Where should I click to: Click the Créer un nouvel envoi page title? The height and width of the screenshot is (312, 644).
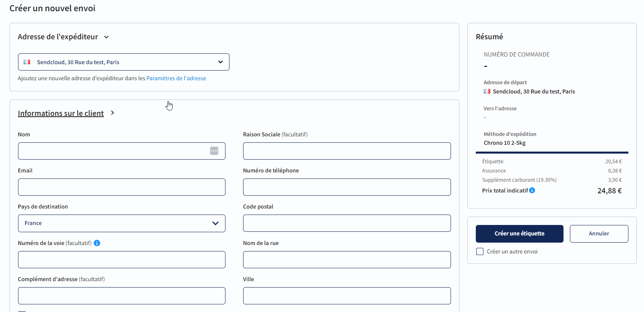(x=52, y=8)
